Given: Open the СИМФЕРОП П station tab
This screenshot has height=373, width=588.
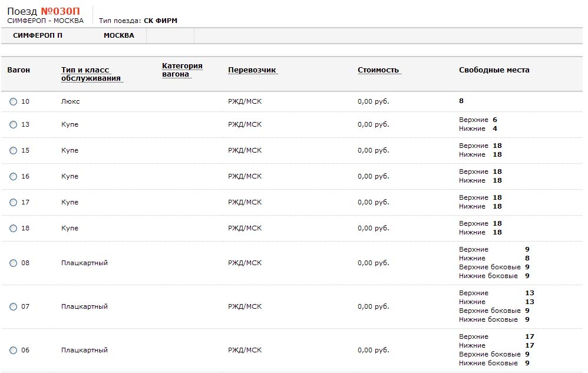Looking at the screenshot, I should tap(38, 35).
